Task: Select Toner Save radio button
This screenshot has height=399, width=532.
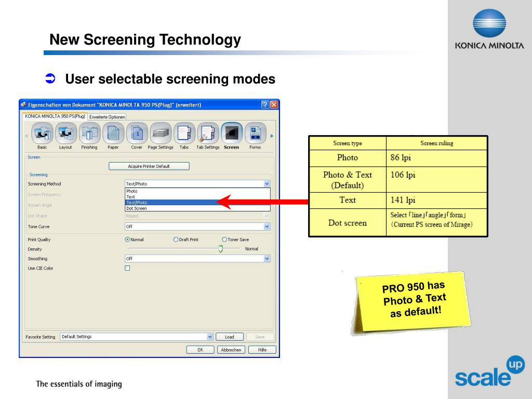Action: 224,240
